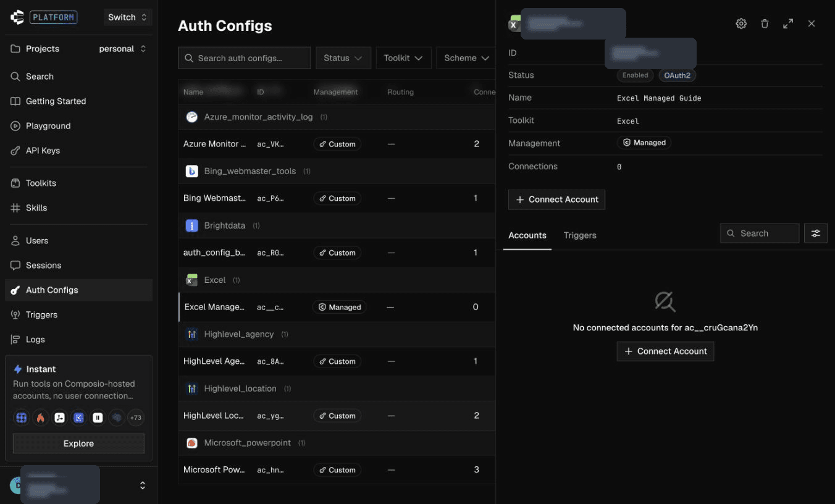Click the Highlevel_agency toolkit icon
Viewport: 835px width, 504px height.
click(x=192, y=334)
